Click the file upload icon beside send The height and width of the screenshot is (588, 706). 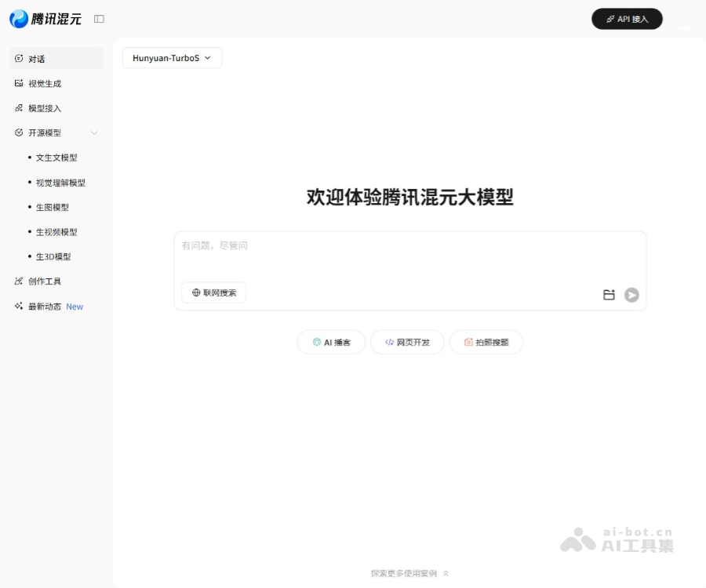pos(610,295)
